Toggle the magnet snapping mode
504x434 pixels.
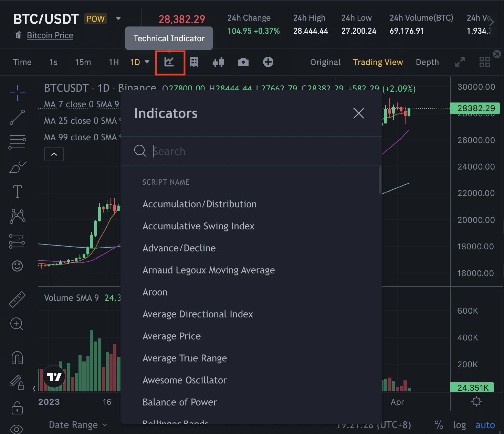(x=17, y=358)
